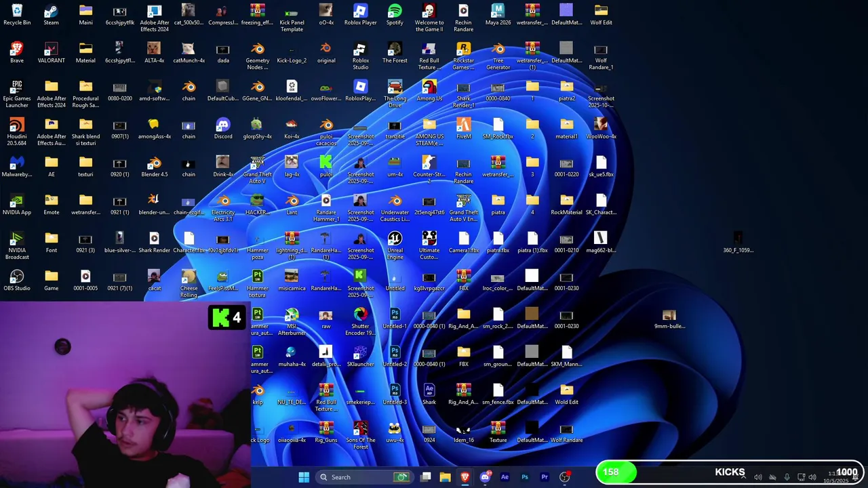Switch to OBS in the taskbar
This screenshot has width=868, height=488.
564,477
